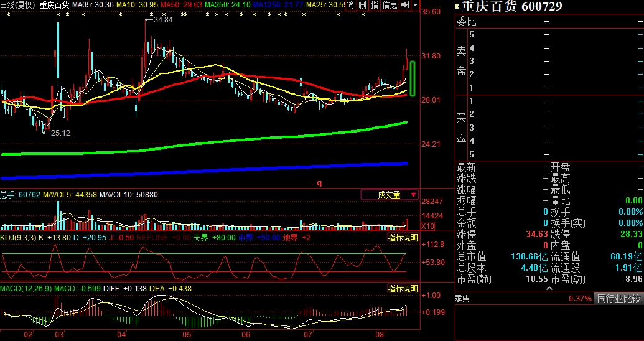Click the 市盈(动) value 8.96

coord(634,279)
